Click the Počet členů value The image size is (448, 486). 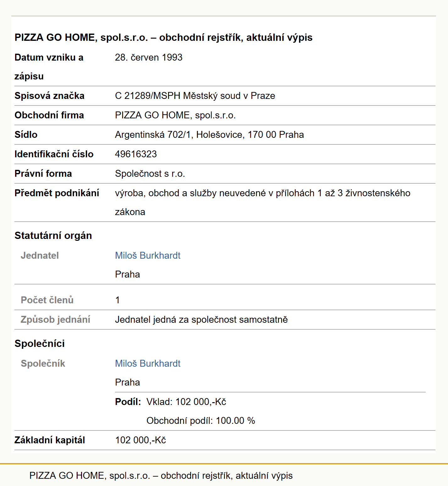117,300
